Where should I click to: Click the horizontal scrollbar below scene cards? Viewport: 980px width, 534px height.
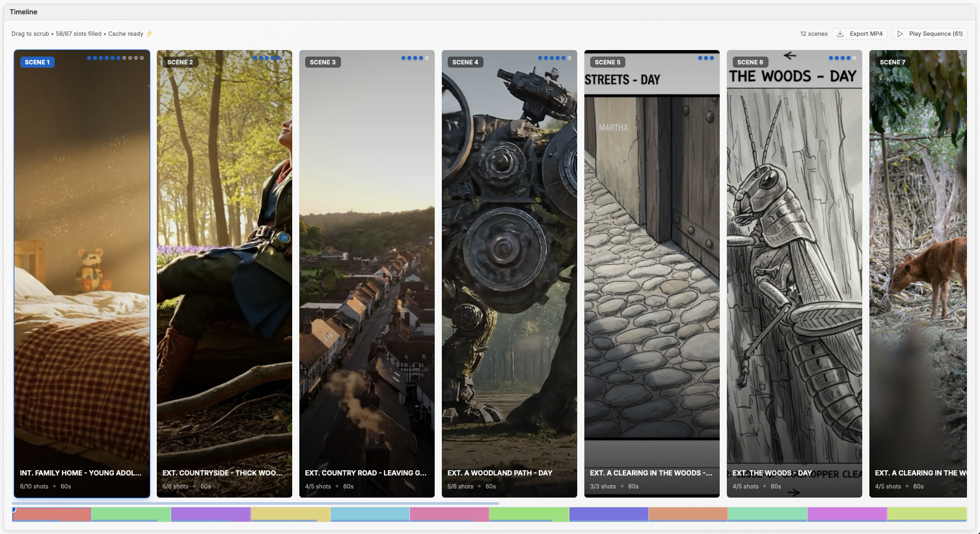[x=256, y=503]
